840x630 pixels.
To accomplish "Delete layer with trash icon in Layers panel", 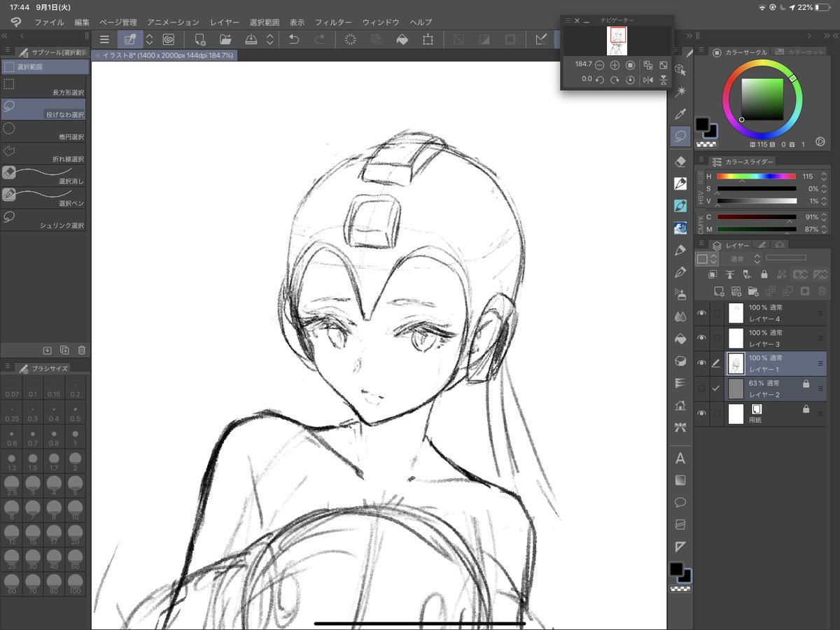I will pyautogui.click(x=820, y=290).
